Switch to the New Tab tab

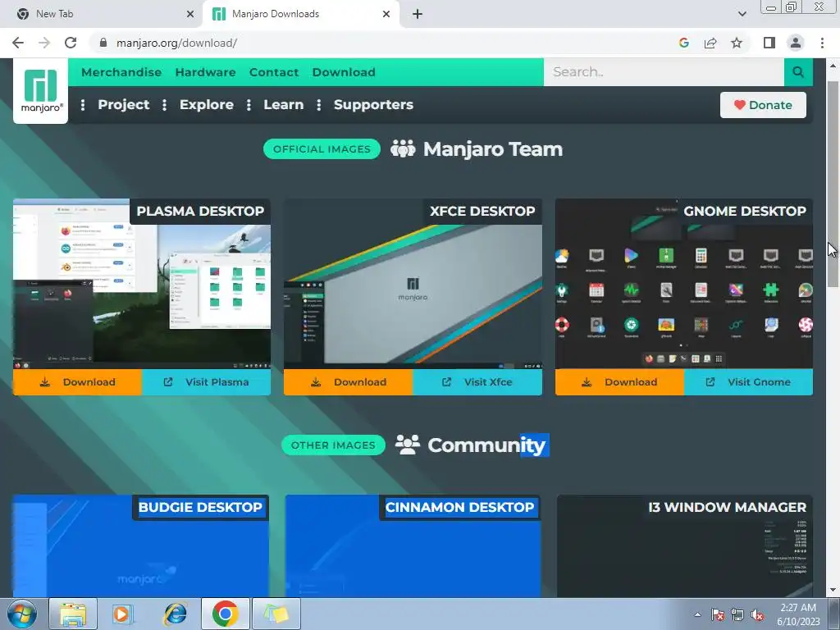[x=102, y=14]
